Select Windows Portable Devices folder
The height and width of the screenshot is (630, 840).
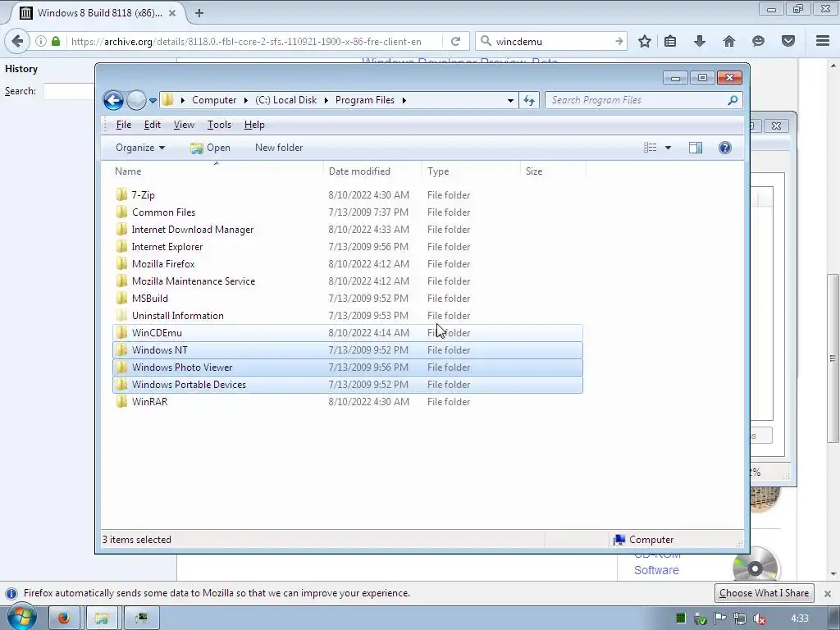348,384
